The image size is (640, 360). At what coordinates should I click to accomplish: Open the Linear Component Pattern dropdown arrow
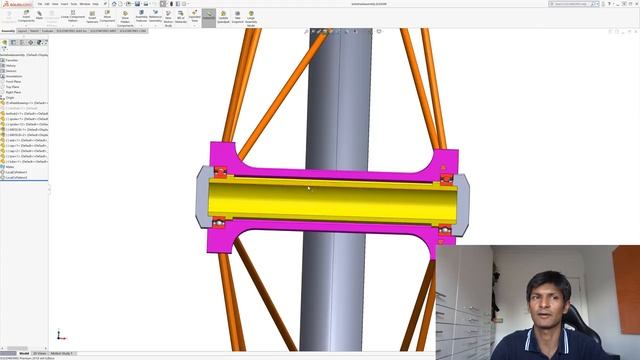(x=73, y=25)
